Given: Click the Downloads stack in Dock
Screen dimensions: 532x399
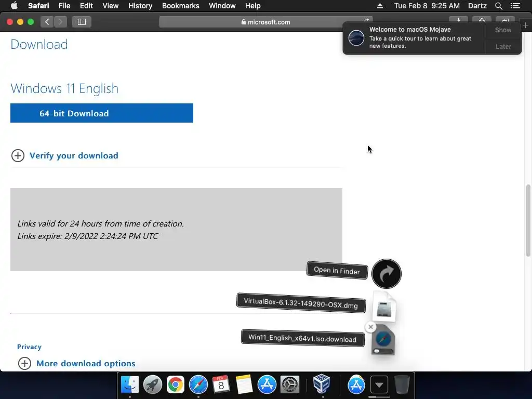Looking at the screenshot, I should pos(379,385).
